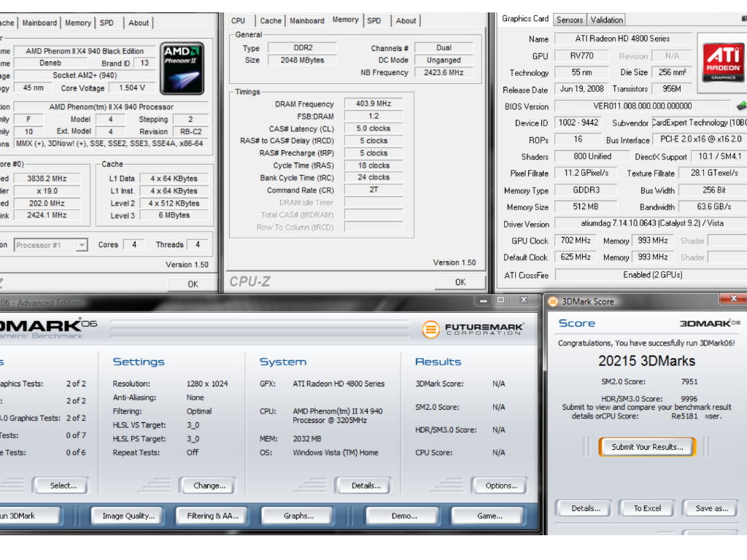Screen dimensions: 747x560
Task: Open the Validation tab in GPU-Z
Action: 606,20
